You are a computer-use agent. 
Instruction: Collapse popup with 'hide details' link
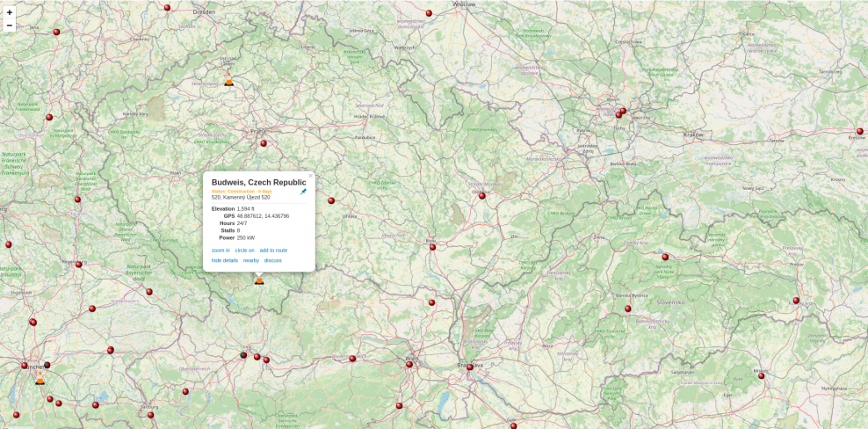[x=225, y=260]
